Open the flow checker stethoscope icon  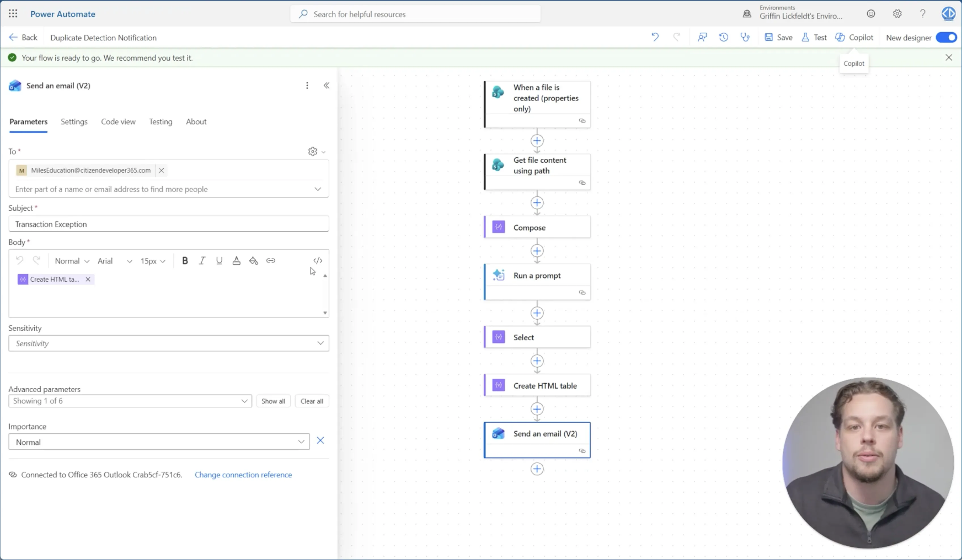pyautogui.click(x=745, y=37)
